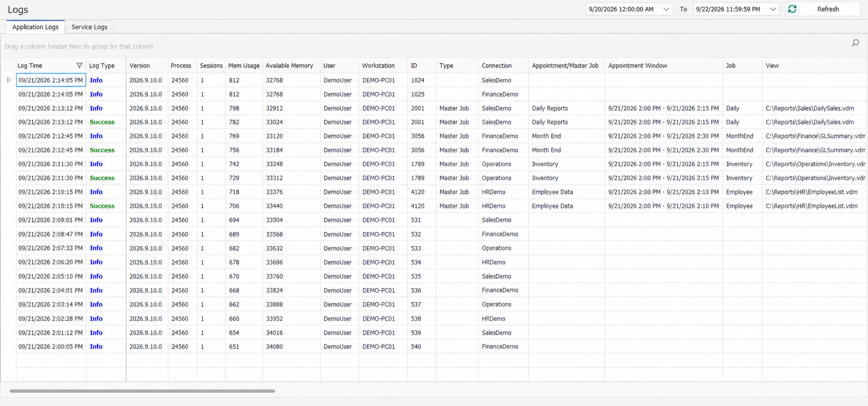The height and width of the screenshot is (406, 868).
Task: Click the Mem Usage column header
Action: pos(244,66)
